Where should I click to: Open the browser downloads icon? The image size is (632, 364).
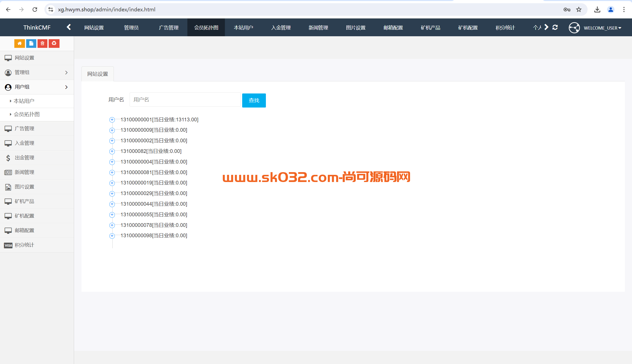coord(597,10)
